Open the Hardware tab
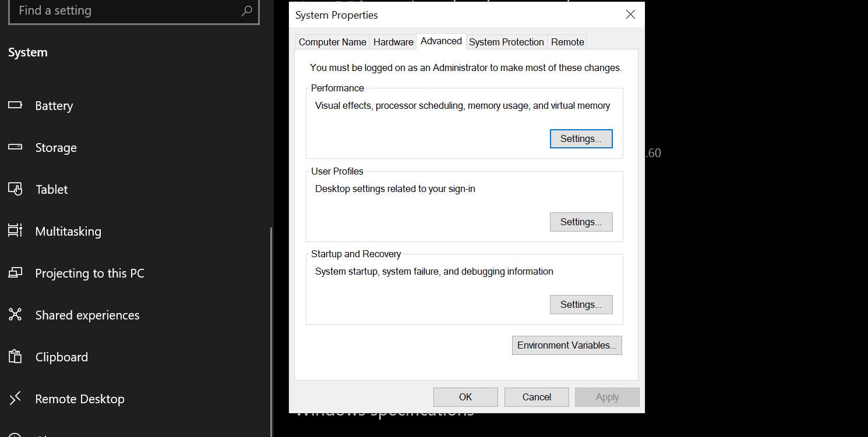 393,42
